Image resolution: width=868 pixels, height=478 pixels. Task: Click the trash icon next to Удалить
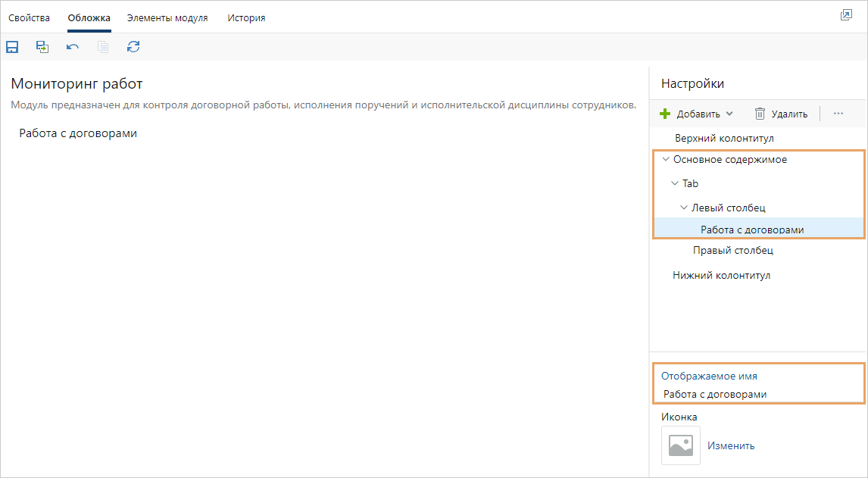[x=760, y=114]
